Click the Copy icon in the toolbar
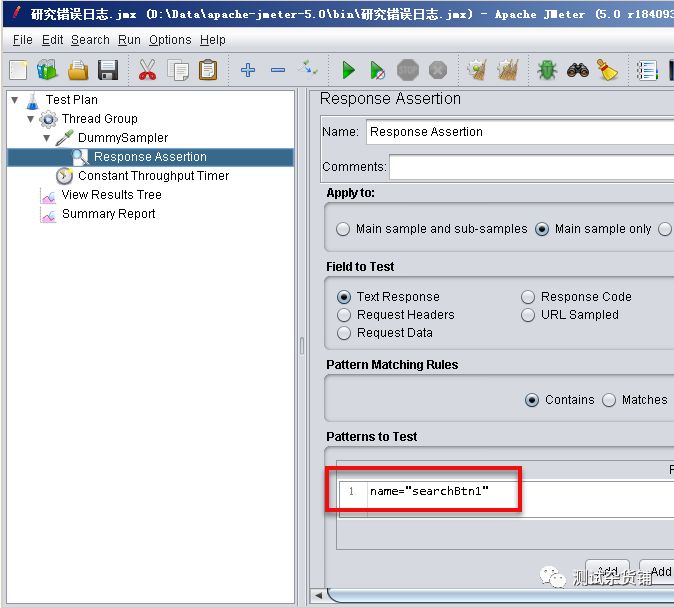 click(178, 70)
